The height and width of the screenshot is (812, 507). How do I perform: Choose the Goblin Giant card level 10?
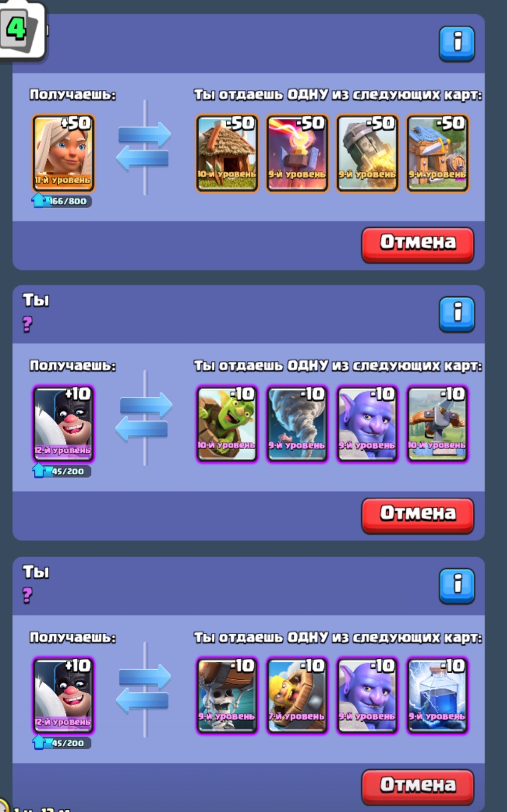tap(227, 424)
